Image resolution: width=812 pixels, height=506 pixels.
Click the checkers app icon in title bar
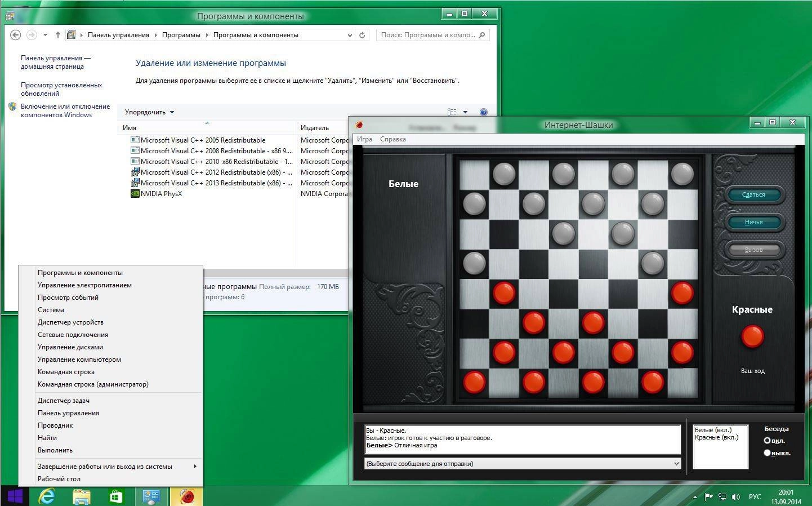[x=359, y=125]
